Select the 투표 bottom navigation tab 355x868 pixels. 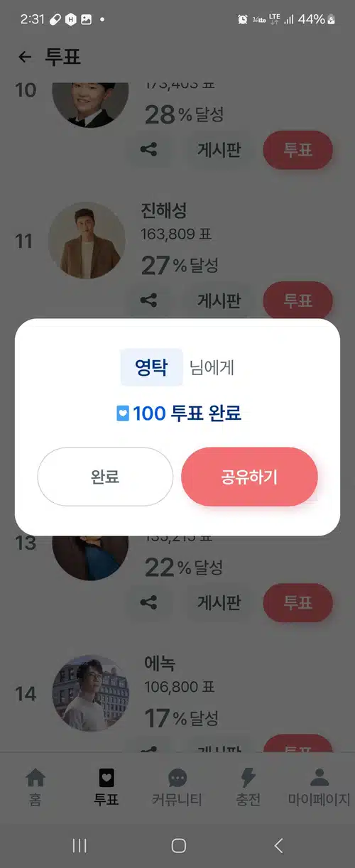coord(106,787)
